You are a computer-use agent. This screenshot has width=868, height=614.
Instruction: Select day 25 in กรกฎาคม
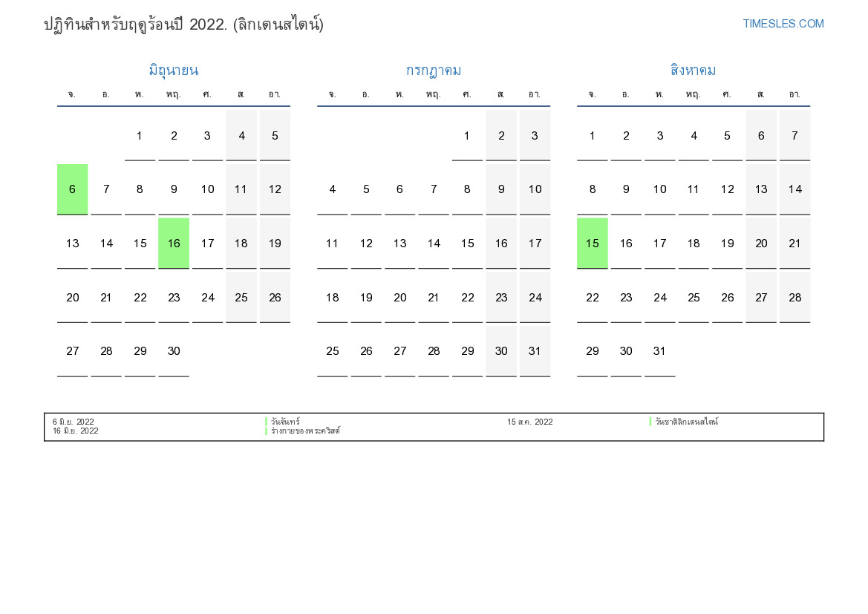tap(332, 351)
